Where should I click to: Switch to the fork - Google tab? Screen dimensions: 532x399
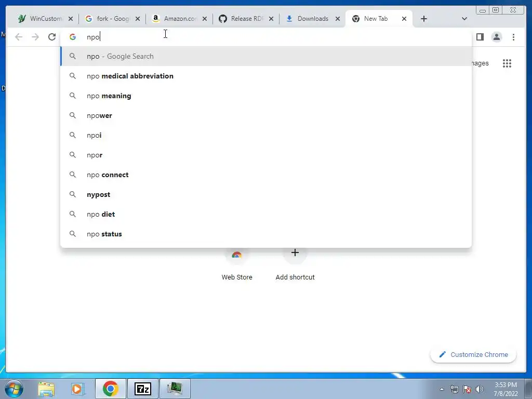[x=107, y=19]
